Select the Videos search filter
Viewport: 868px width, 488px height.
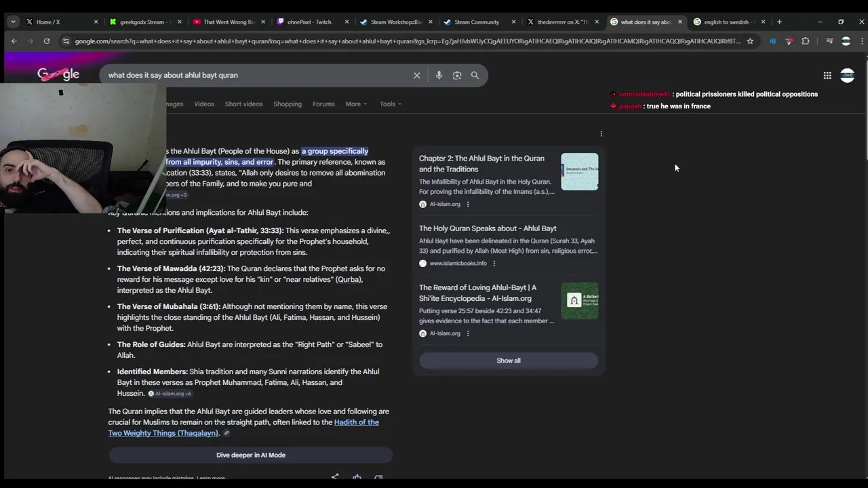click(204, 104)
